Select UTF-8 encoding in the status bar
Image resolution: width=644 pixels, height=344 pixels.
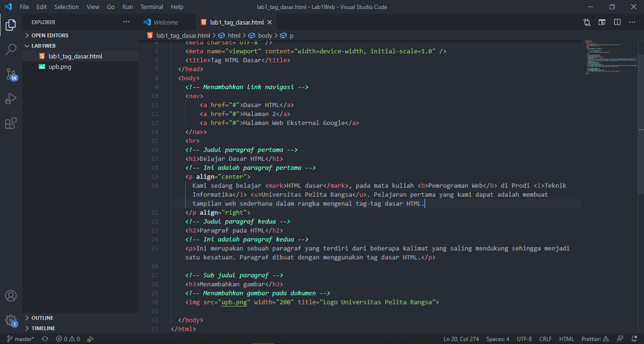(524, 339)
